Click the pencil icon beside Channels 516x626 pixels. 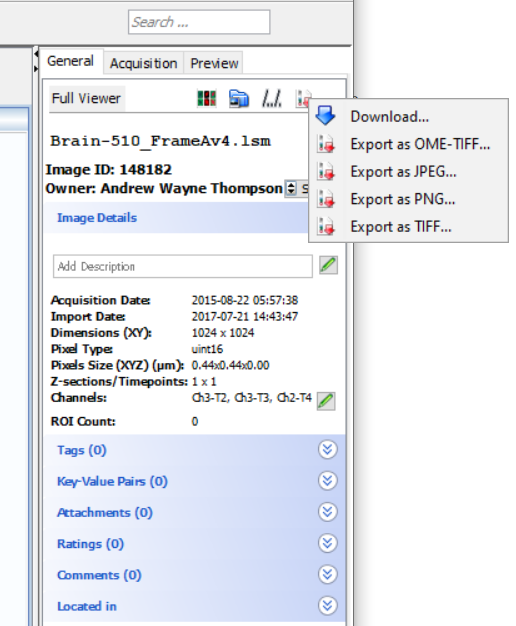pyautogui.click(x=326, y=401)
